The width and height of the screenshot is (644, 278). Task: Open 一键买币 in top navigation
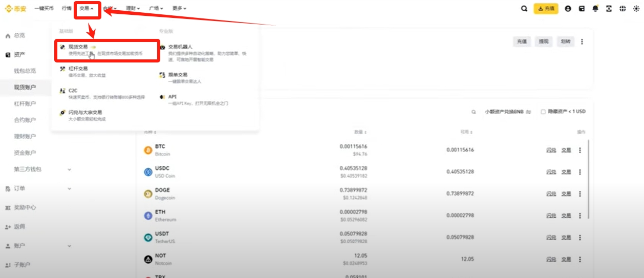point(44,9)
